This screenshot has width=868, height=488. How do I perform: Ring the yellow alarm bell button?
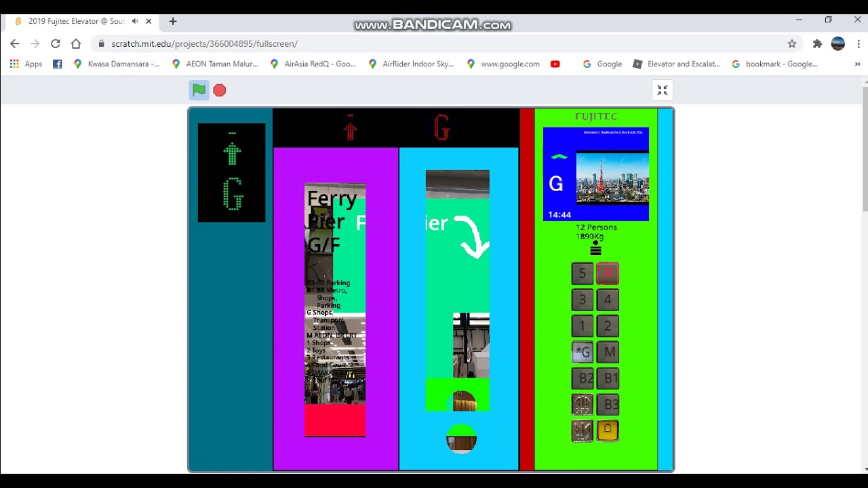click(608, 430)
